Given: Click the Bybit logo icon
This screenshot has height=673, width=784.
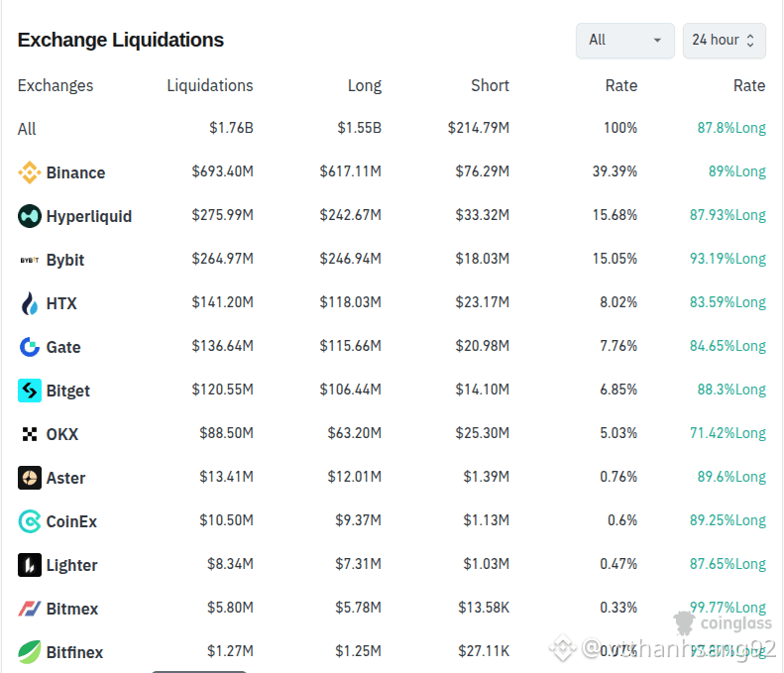Looking at the screenshot, I should [30, 260].
